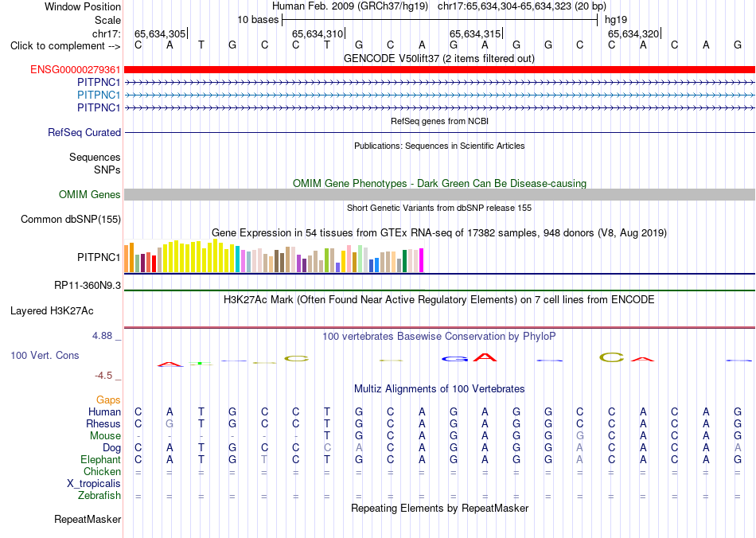This screenshot has height=538, width=756.
Task: Select the Dog species label
Action: click(111, 448)
